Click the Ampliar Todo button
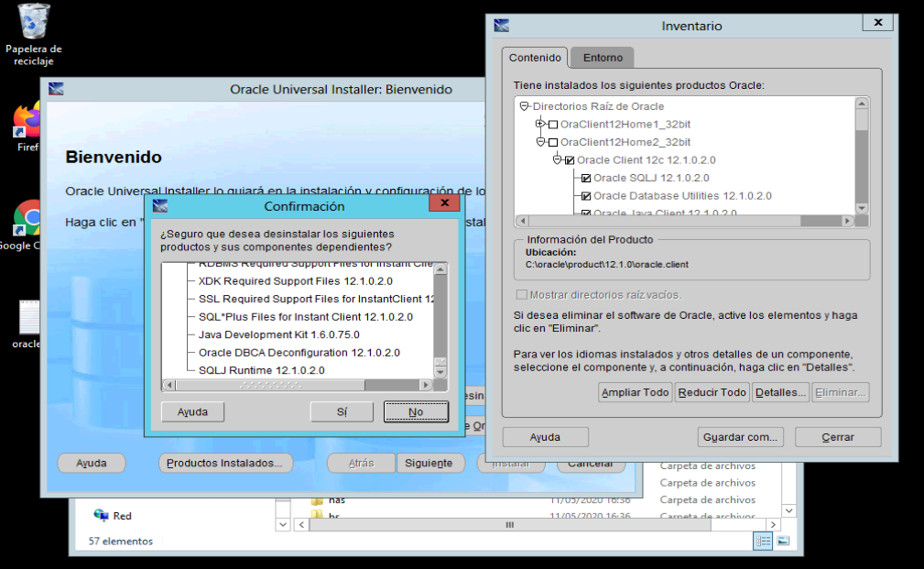924x569 pixels. click(x=635, y=392)
